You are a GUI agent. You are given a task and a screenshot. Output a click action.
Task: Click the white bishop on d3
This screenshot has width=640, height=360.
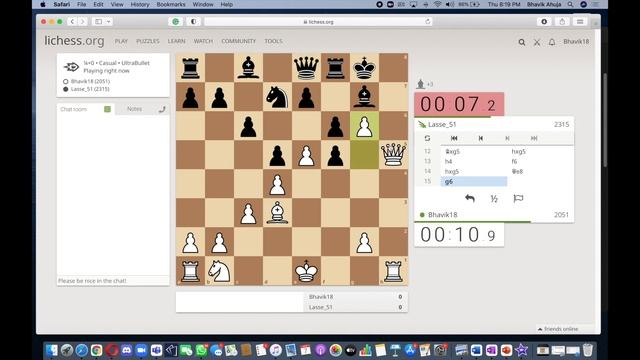(277, 213)
